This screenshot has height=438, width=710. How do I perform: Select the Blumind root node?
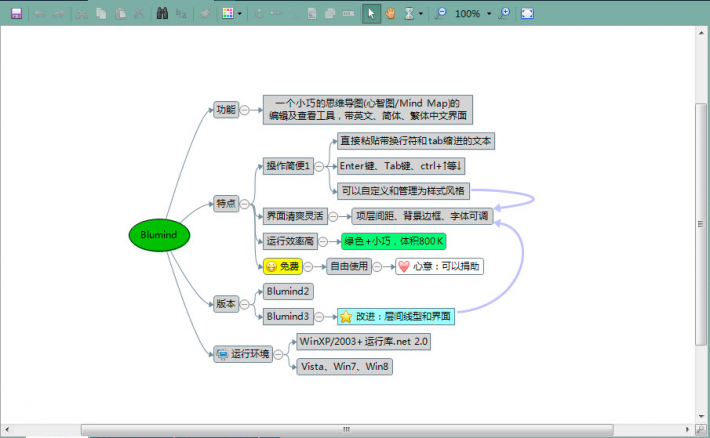click(x=159, y=235)
